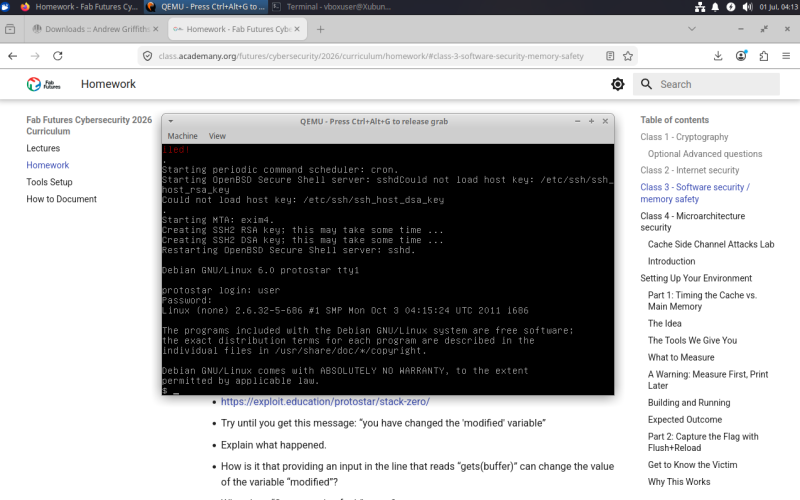Click Fab Futures Cybersecurity 2026 Curriculum heading

[89, 126]
